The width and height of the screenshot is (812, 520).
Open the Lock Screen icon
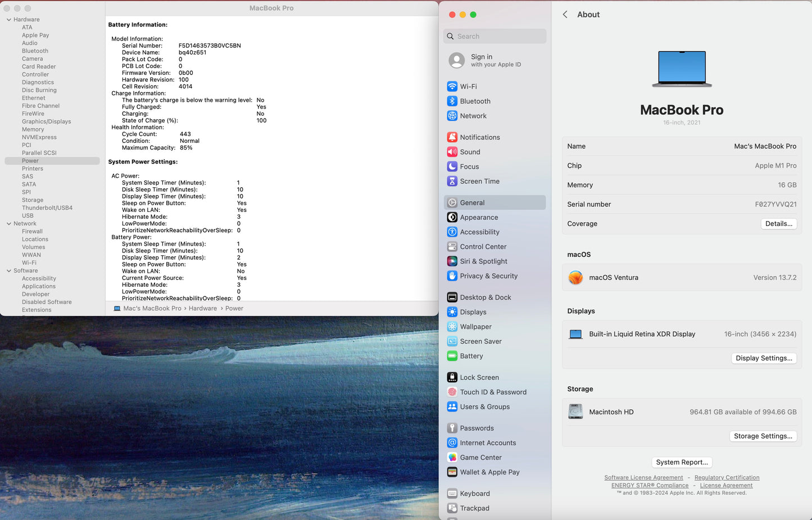452,377
